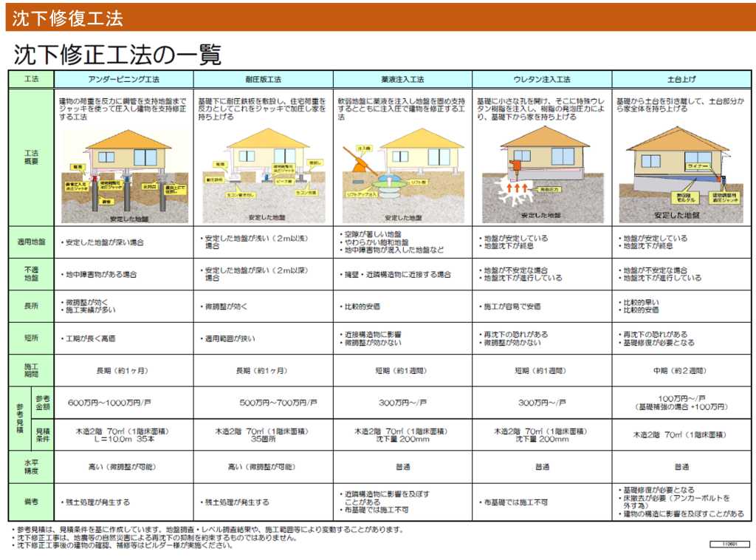This screenshot has width=756, height=560.
Task: Click the ウレタン注入工法 column header
Action: tap(541, 79)
